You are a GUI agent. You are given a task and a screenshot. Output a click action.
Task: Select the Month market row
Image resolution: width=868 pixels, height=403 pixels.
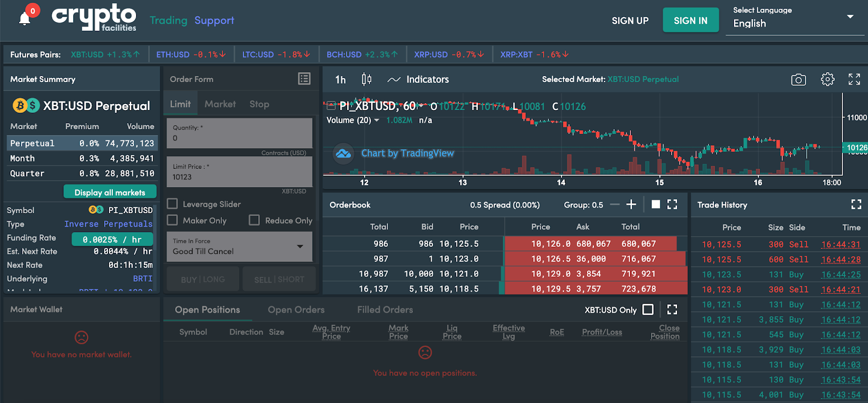(x=82, y=158)
